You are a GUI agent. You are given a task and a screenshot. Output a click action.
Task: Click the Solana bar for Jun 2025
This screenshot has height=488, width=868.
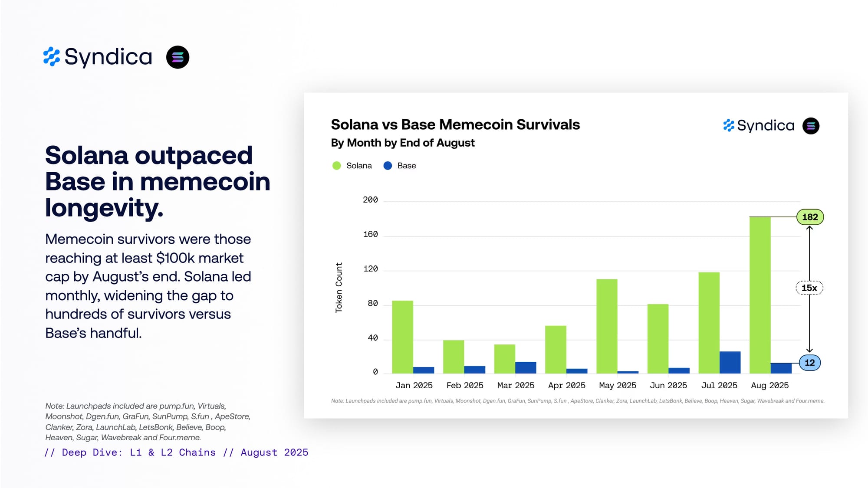point(658,339)
